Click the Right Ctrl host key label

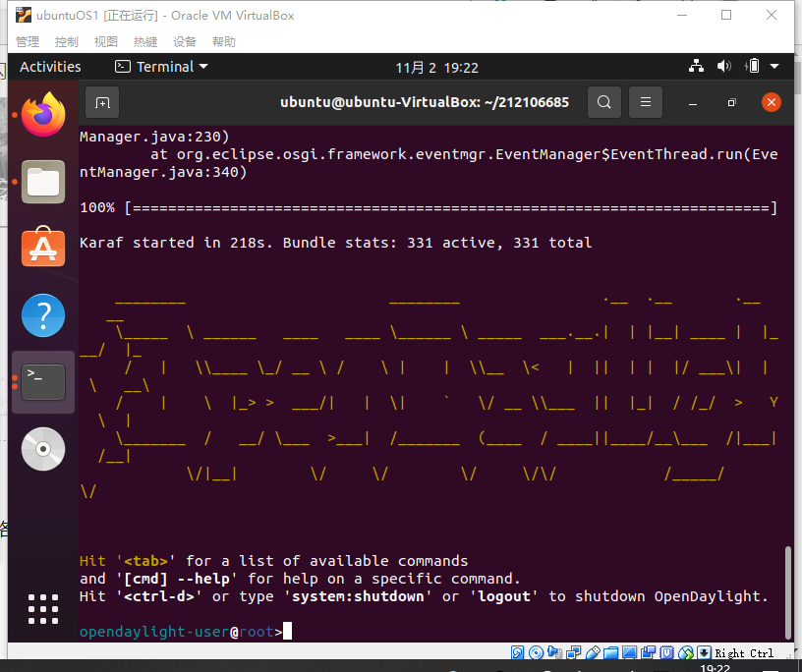click(744, 653)
